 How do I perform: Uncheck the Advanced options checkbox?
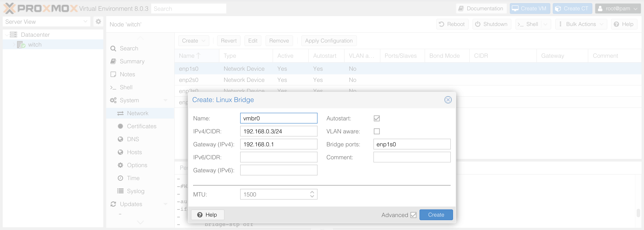point(413,215)
